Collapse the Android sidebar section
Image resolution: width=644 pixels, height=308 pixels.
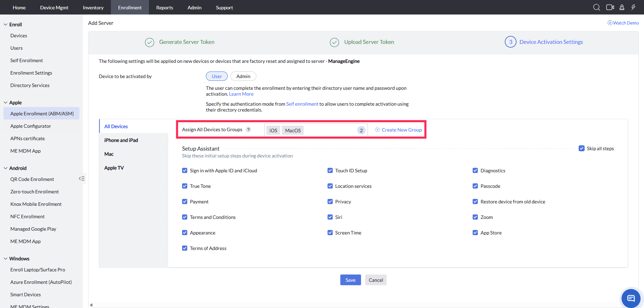(6, 168)
